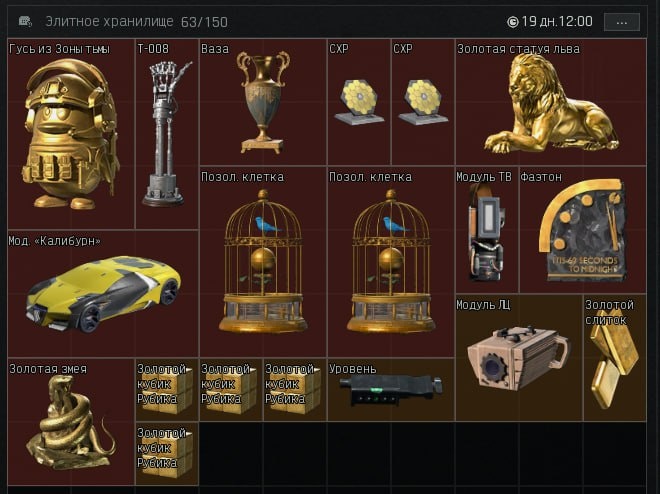Open the three-dots storage options button
The height and width of the screenshot is (494, 660).
622,22
